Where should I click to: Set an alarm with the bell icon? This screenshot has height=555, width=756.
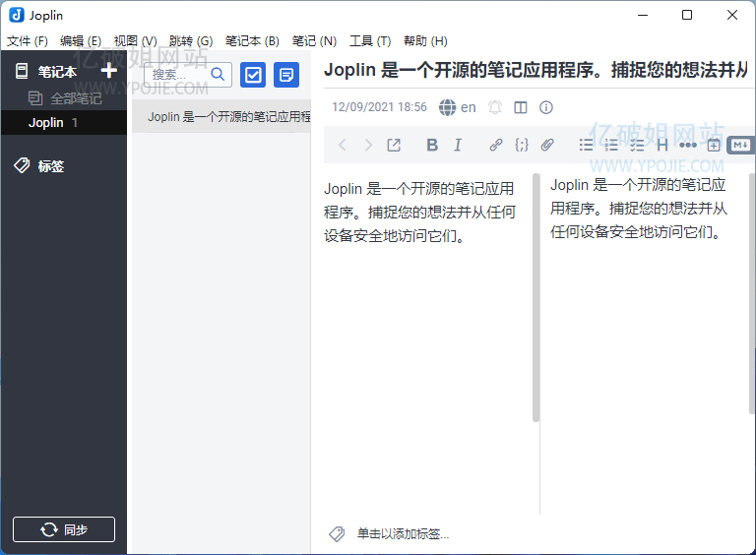pyautogui.click(x=495, y=107)
